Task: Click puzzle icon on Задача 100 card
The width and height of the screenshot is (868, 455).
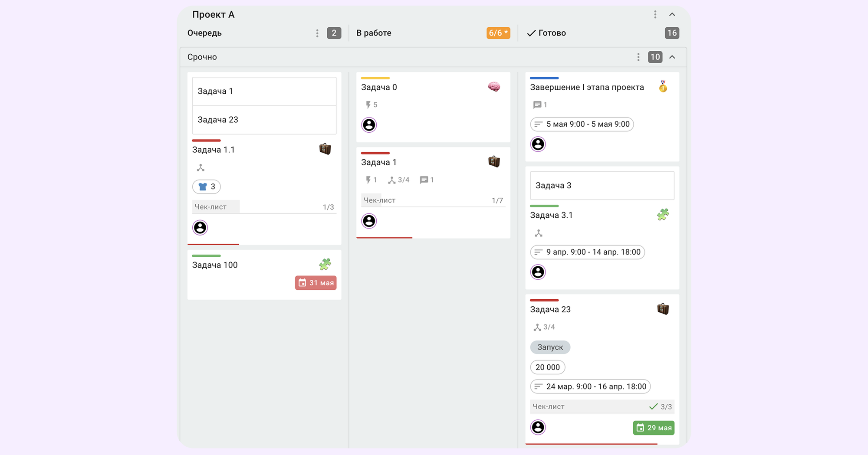Action: (x=325, y=264)
